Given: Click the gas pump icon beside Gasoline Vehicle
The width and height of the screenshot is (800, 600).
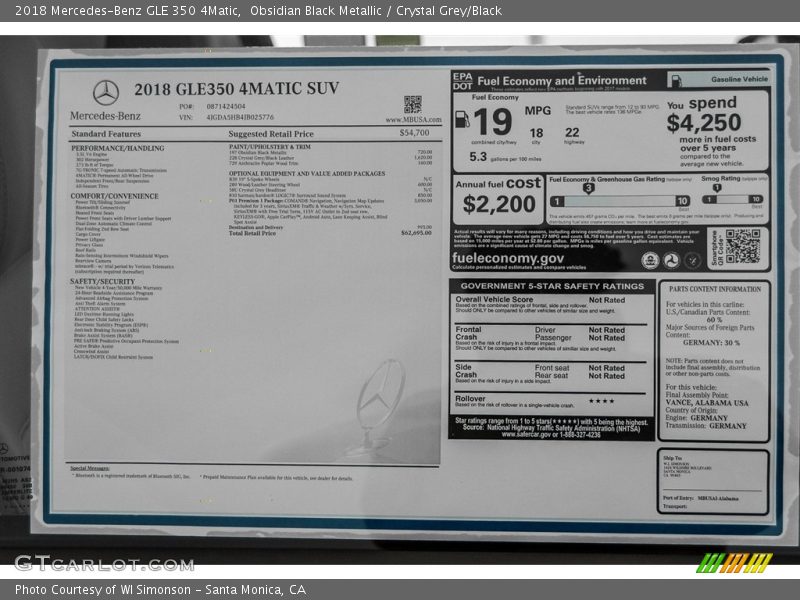Looking at the screenshot, I should (x=677, y=81).
